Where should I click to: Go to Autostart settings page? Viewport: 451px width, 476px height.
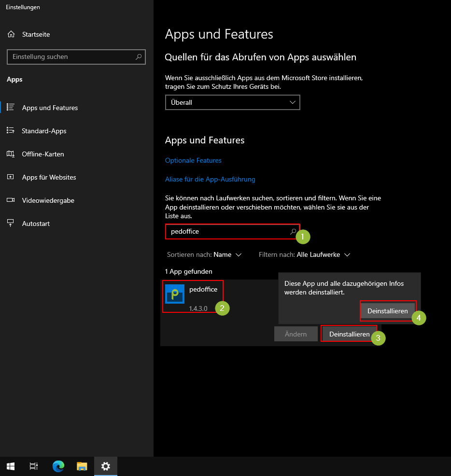(36, 224)
